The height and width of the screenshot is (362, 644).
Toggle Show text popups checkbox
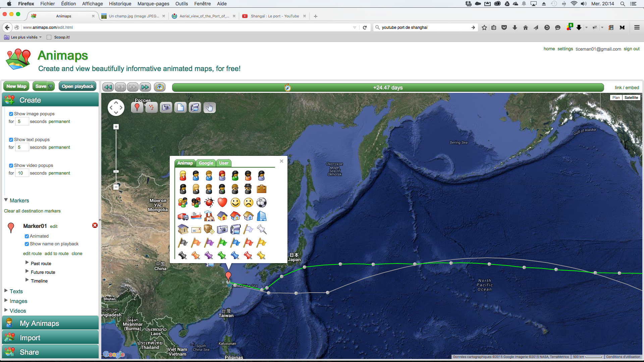[x=11, y=140]
